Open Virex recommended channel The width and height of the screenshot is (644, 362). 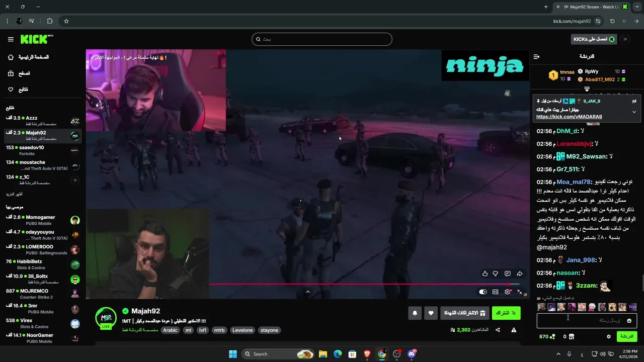42,323
